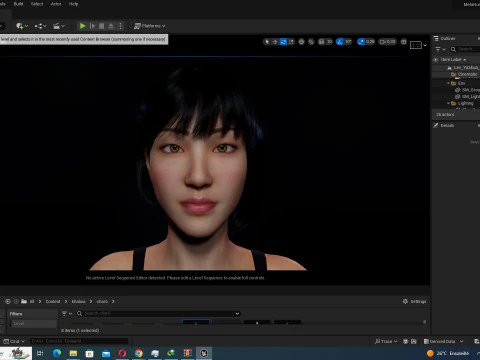The height and width of the screenshot is (360, 480).
Task: Toggle rotation snapping angle icon
Action: click(340, 42)
